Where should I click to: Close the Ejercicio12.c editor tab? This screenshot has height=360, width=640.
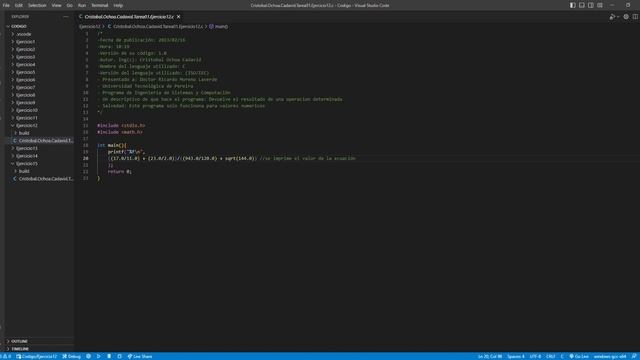(x=178, y=17)
